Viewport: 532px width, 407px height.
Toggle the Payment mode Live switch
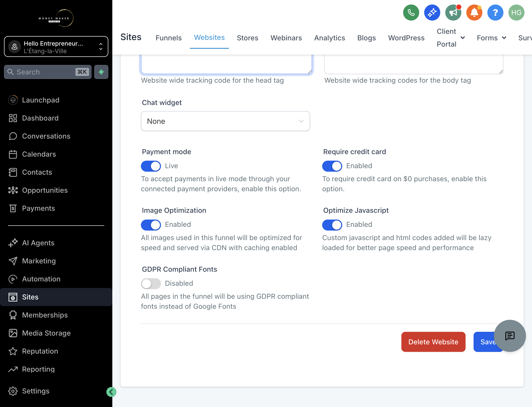151,166
